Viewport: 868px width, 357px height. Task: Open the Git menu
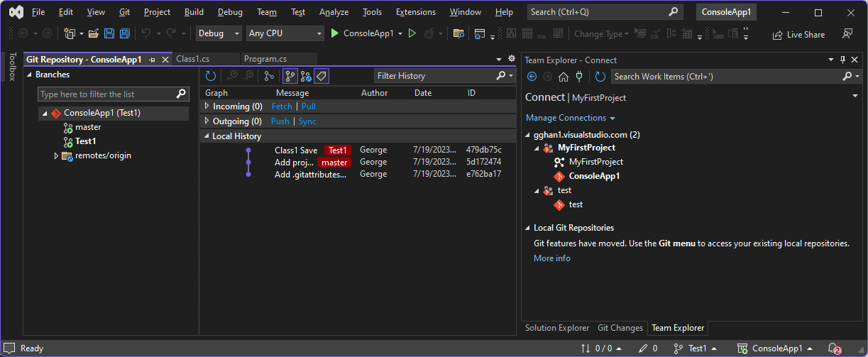click(125, 12)
